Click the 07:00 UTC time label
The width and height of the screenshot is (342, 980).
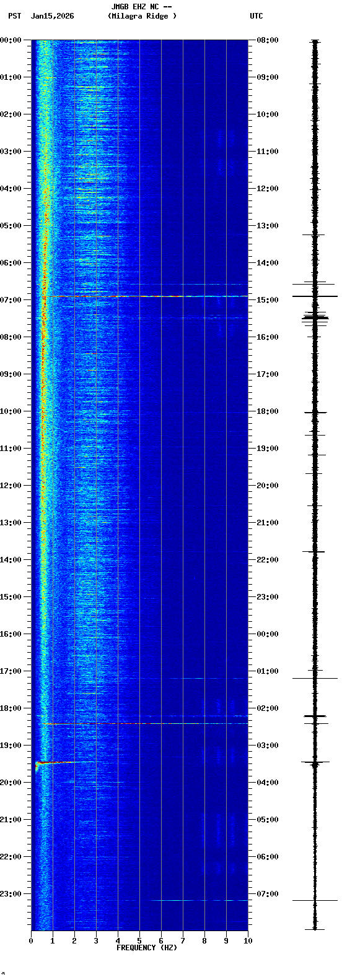[x=268, y=894]
